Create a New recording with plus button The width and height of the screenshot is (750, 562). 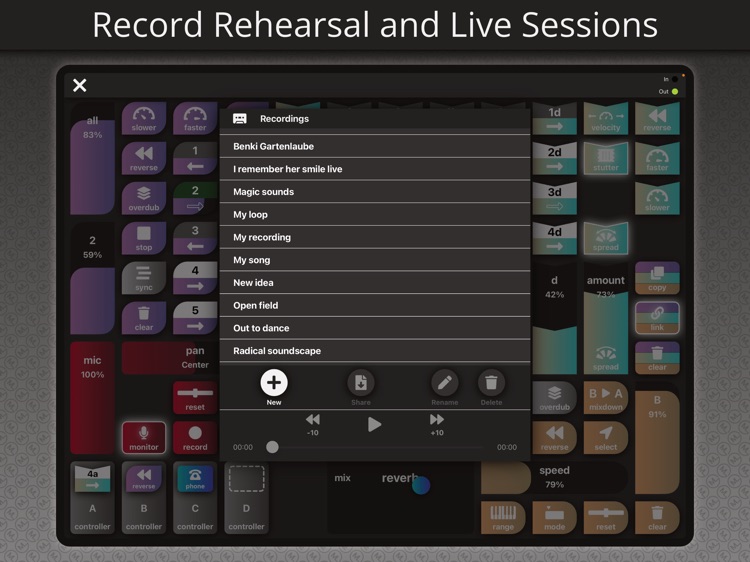point(274,383)
